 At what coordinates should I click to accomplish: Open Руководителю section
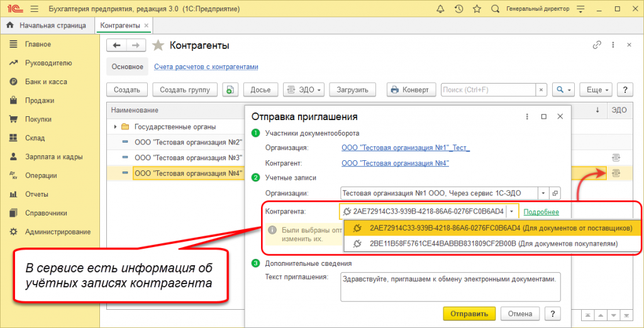pos(48,63)
